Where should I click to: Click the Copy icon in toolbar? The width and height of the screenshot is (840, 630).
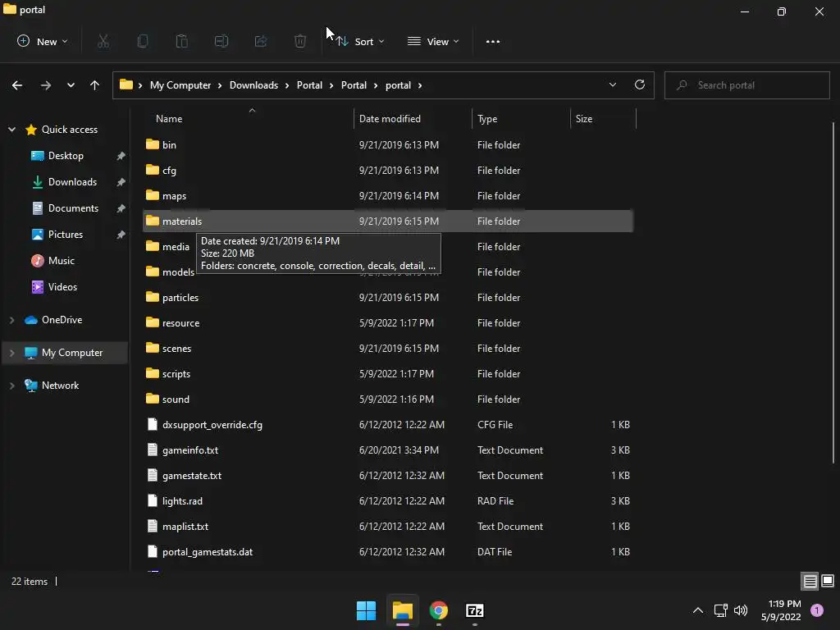[143, 41]
